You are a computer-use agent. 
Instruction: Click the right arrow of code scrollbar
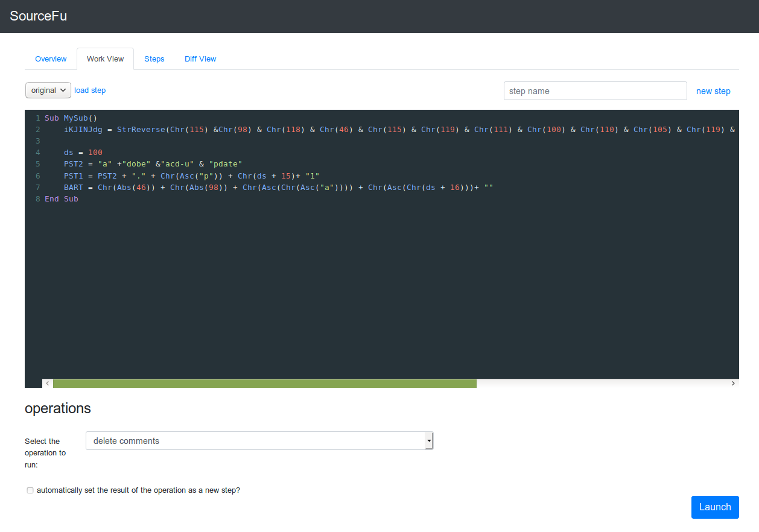tap(734, 384)
